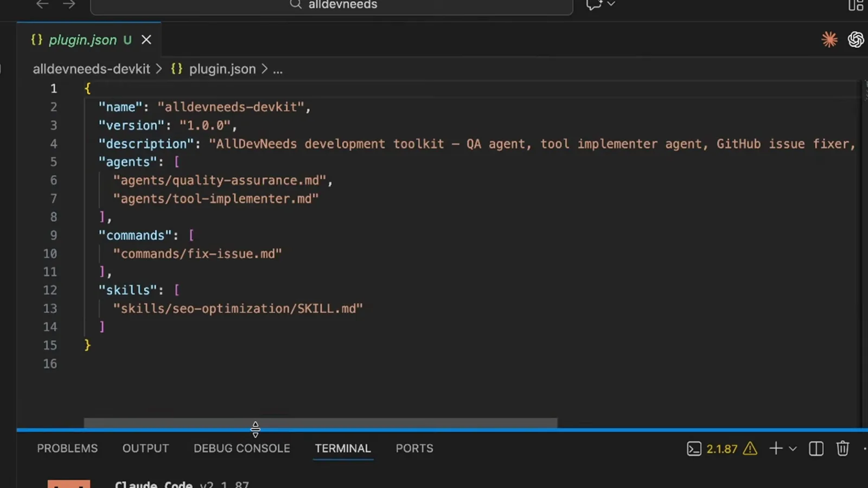
Task: Open the Claude Code starburst icon
Action: pyautogui.click(x=829, y=39)
